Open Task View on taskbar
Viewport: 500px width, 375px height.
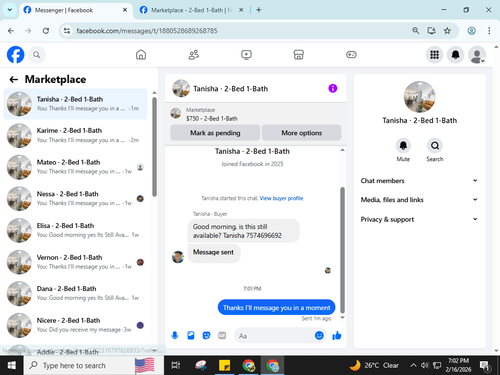pyautogui.click(x=175, y=365)
